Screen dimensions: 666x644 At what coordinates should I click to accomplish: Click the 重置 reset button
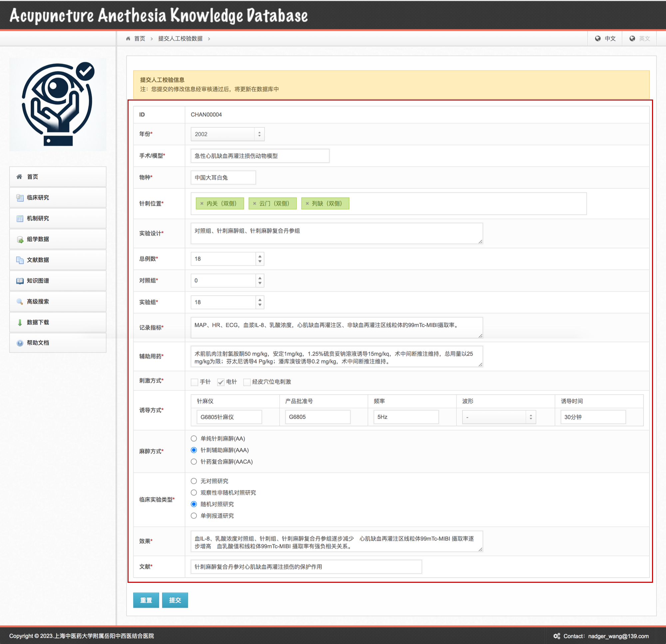(146, 600)
